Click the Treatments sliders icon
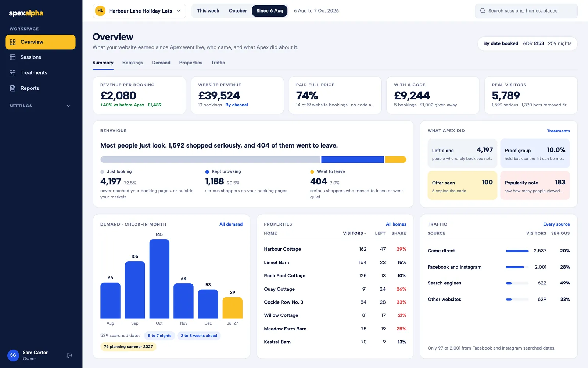The height and width of the screenshot is (368, 588). pos(12,73)
